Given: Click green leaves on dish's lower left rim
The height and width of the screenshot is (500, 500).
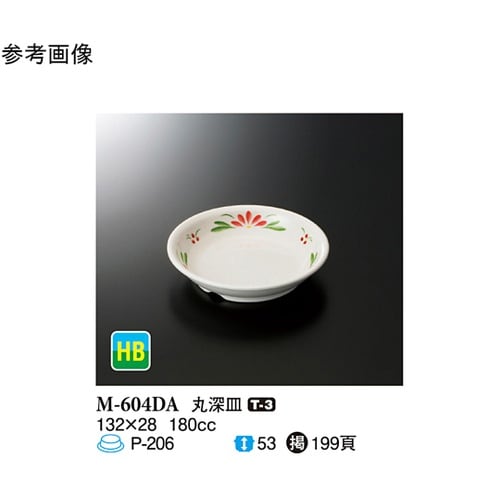Looking at the screenshot, I should click(x=184, y=257).
